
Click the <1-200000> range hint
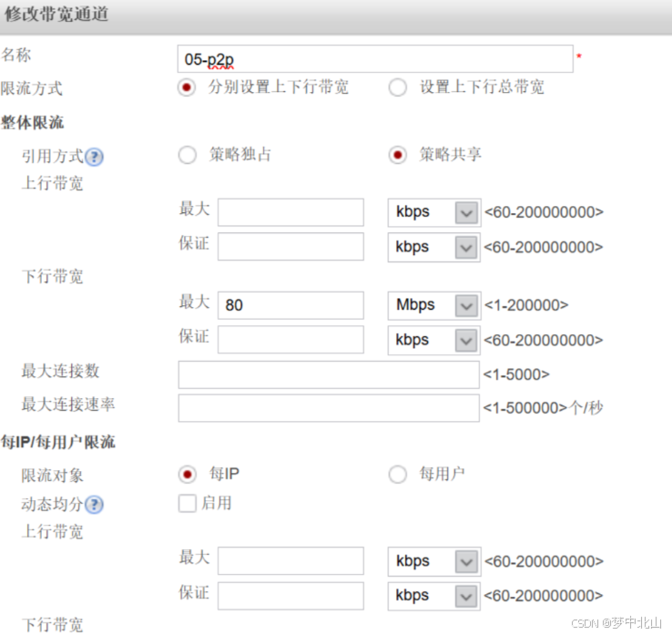(526, 305)
